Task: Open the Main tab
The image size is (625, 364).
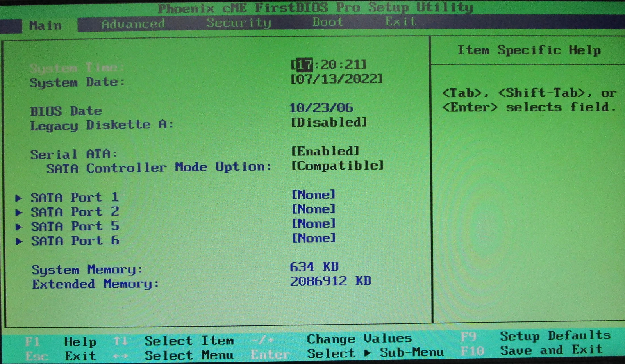Action: tap(45, 26)
